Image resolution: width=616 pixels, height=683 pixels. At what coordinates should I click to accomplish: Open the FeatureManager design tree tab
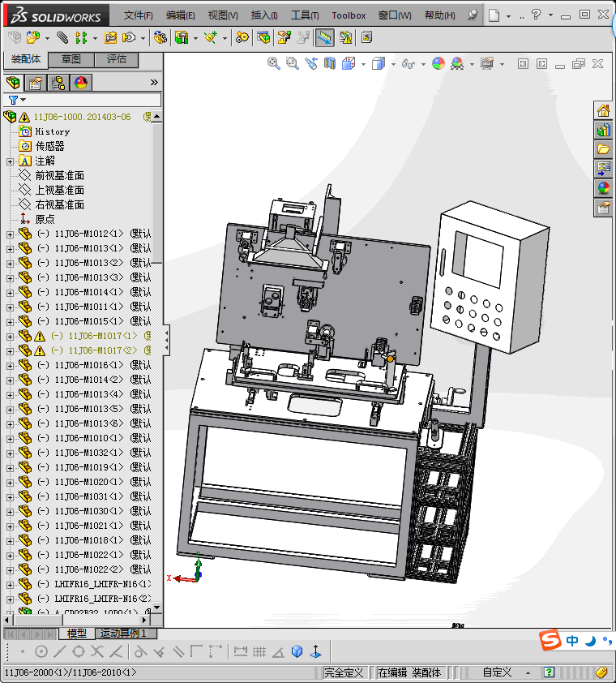13,83
